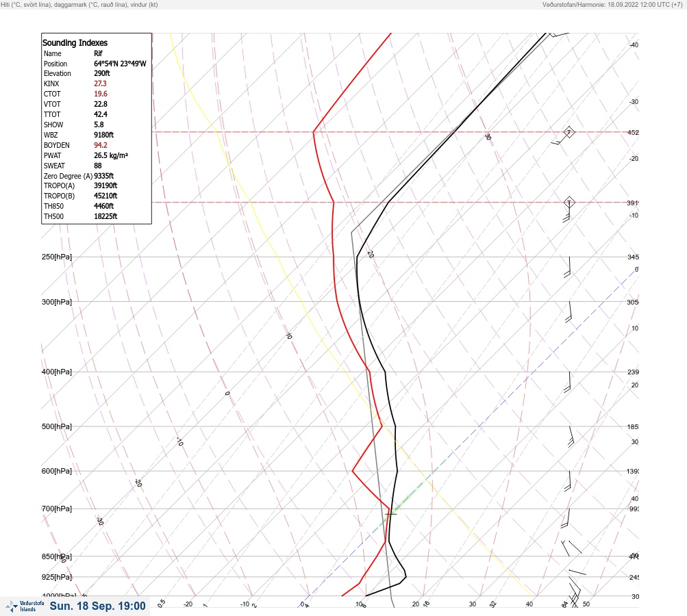Click the wind barb at the 500 hPa level

[x=571, y=437]
